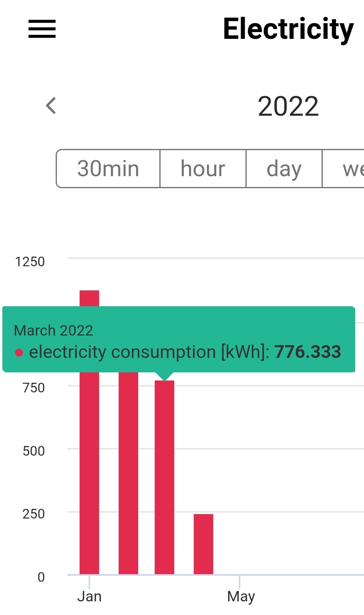Click the Jan x-axis label
This screenshot has height=615, width=364.
tap(89, 597)
